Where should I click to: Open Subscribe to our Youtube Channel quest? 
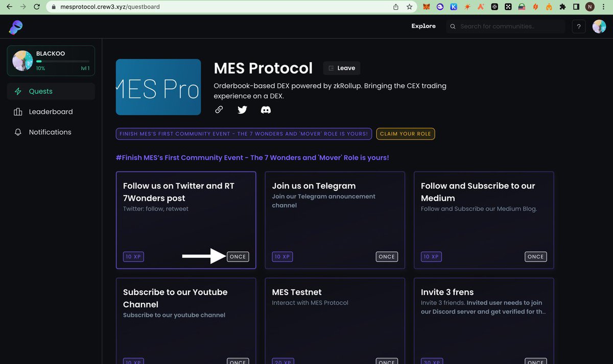(x=186, y=321)
